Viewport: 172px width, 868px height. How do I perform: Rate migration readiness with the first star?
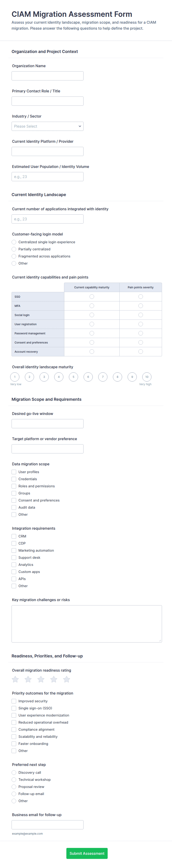click(15, 679)
